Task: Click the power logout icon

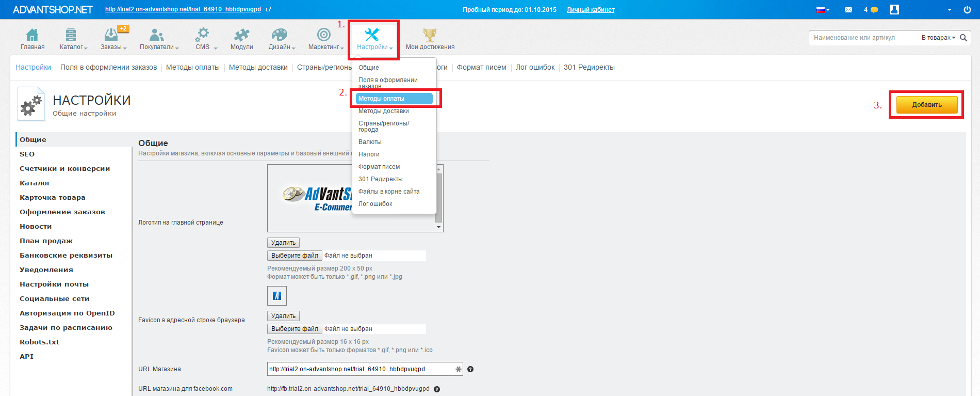Action: pos(967,10)
